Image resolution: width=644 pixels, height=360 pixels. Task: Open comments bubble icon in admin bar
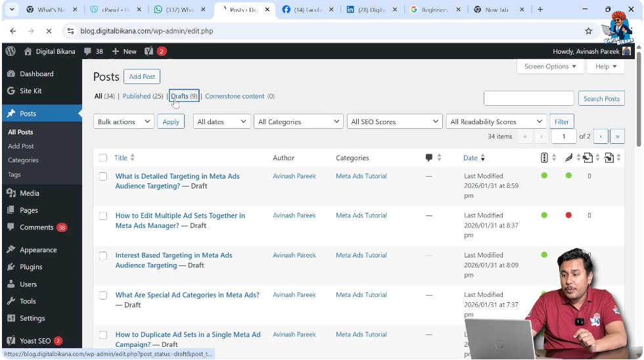89,51
